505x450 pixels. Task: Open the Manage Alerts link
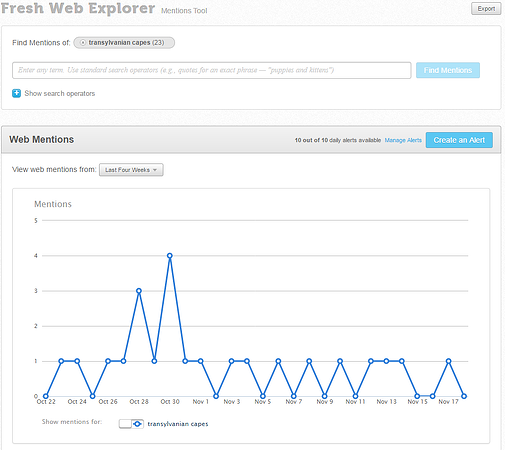coord(403,140)
